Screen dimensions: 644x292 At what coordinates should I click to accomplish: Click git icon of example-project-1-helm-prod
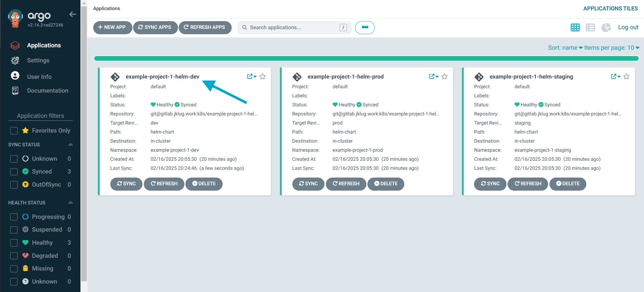[297, 77]
